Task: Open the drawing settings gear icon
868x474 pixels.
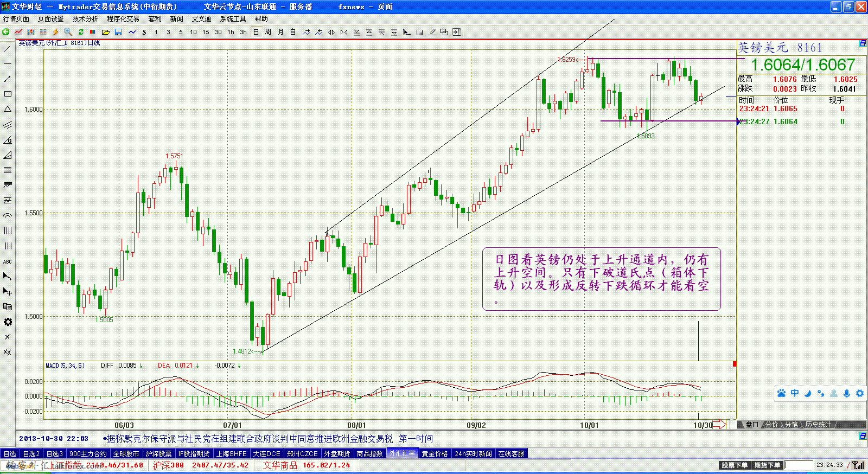Action: (x=8, y=322)
